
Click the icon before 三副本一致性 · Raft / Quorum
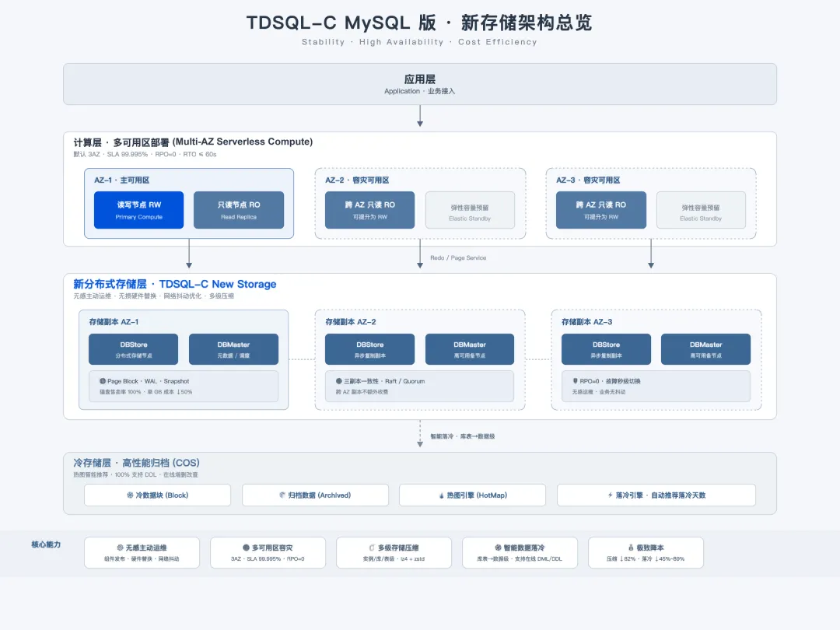(338, 381)
